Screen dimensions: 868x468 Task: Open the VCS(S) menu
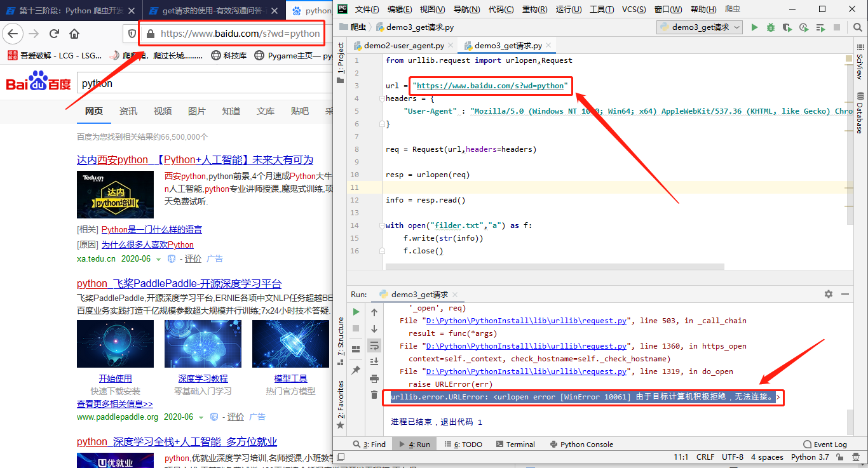pos(632,9)
